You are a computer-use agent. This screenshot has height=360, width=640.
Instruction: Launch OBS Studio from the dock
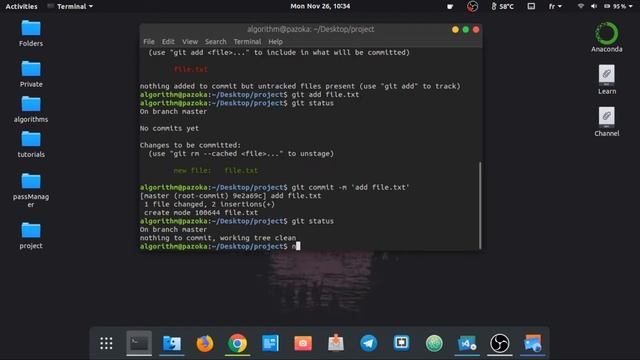[x=500, y=343]
